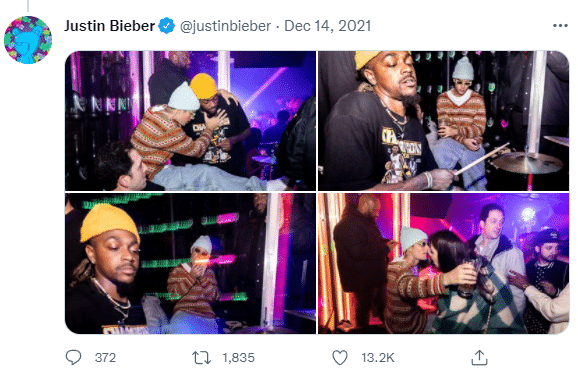Open the three-dot more options menu
This screenshot has width=578, height=378.
[560, 25]
